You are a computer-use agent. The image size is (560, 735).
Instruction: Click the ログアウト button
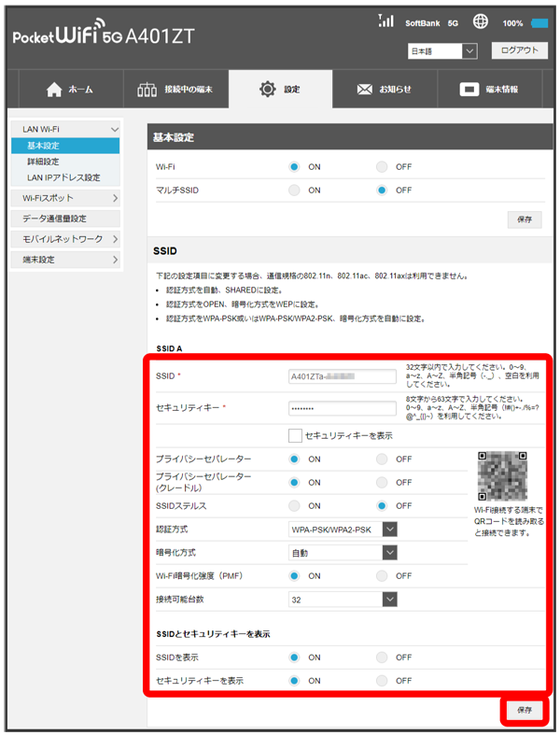click(x=519, y=51)
